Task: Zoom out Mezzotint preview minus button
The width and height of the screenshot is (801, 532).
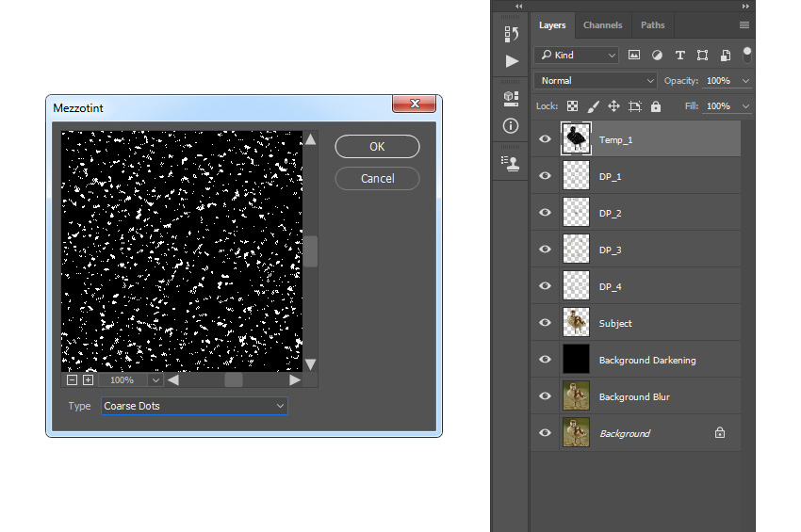Action: click(72, 379)
